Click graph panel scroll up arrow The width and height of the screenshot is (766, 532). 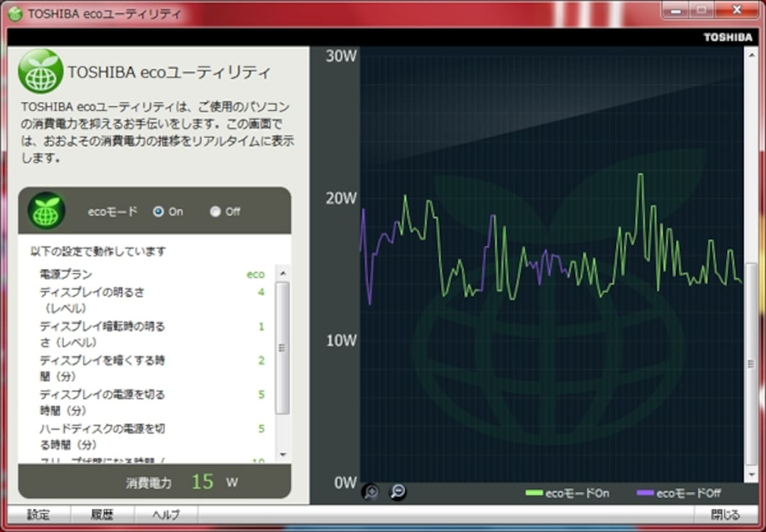[752, 54]
